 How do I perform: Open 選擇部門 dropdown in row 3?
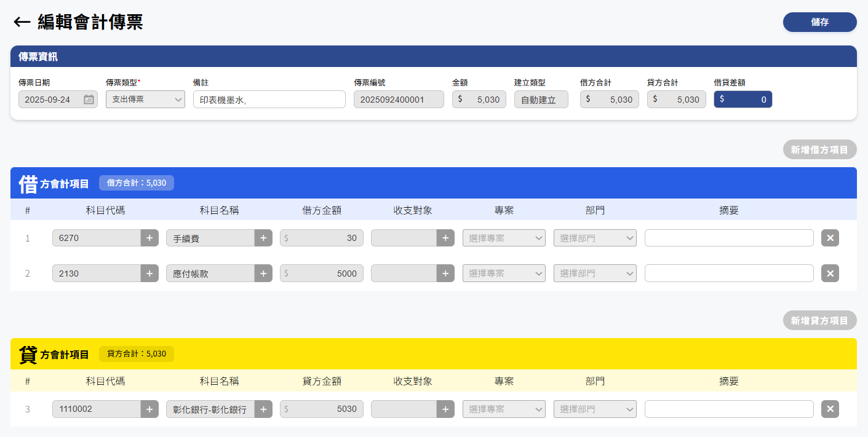coord(595,409)
